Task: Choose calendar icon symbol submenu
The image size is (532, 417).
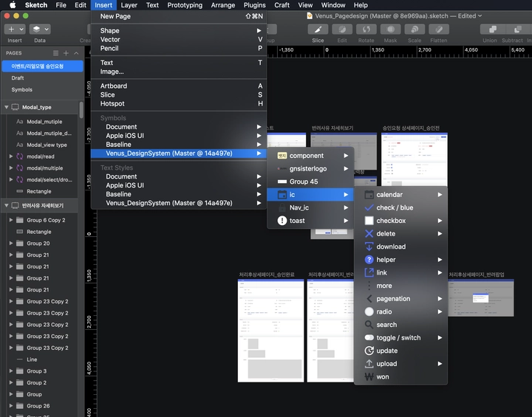Action: 400,195
